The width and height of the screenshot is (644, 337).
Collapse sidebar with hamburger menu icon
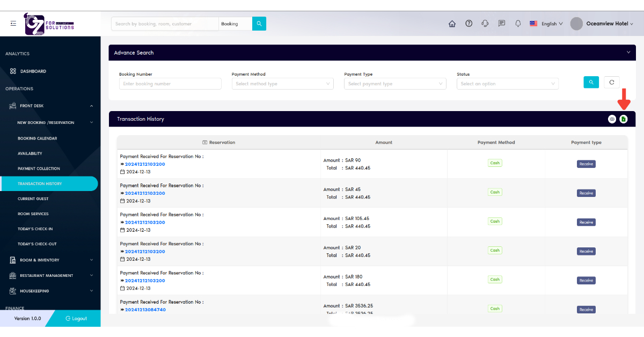[13, 23]
